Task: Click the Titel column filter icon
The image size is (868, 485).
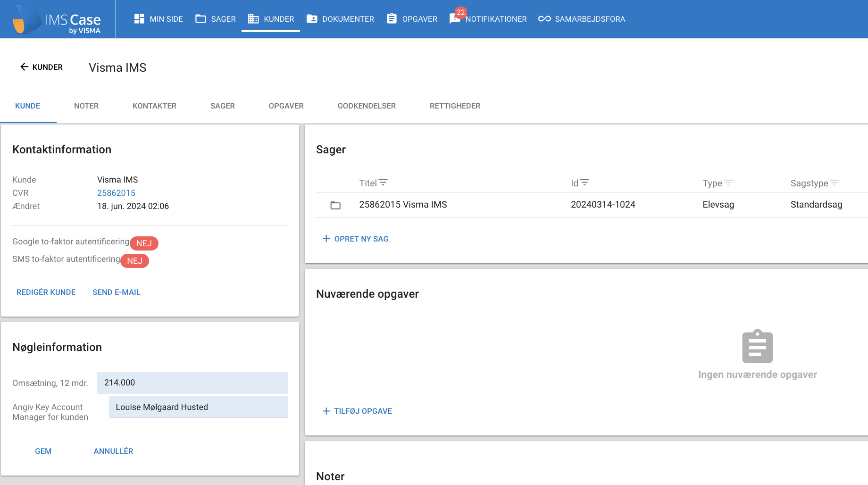Action: point(383,183)
